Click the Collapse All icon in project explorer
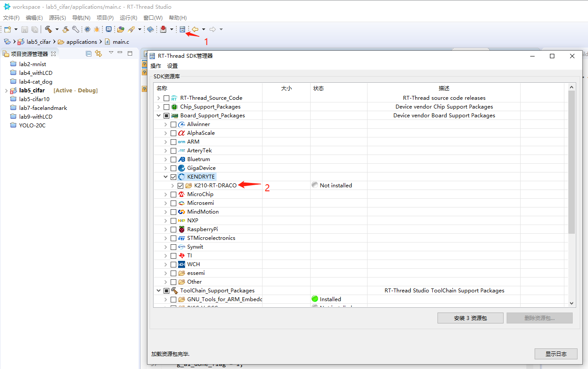Viewport: 588px width, 369px height. pos(89,53)
